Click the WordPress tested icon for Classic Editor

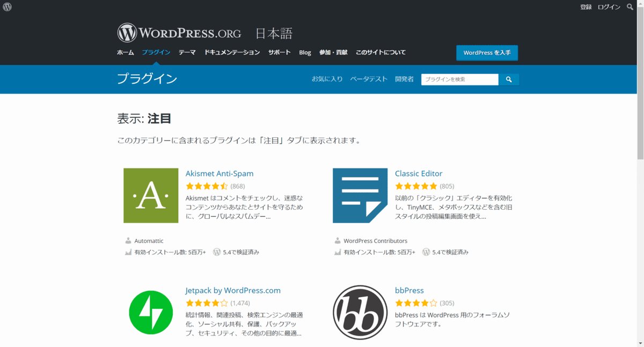pyautogui.click(x=426, y=252)
